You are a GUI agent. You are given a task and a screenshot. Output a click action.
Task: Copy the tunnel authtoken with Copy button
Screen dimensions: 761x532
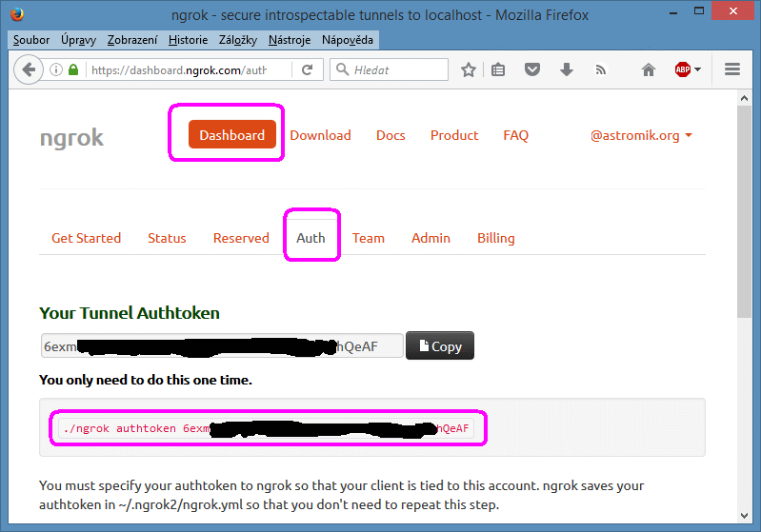click(x=440, y=345)
